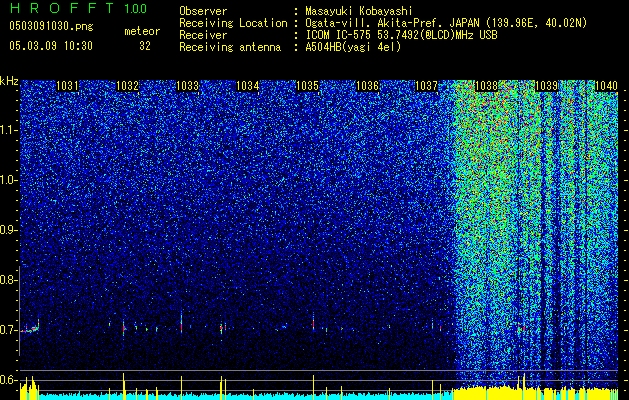Click the meteor label
Image resolution: width=629 pixels, height=400 pixels.
tap(142, 31)
